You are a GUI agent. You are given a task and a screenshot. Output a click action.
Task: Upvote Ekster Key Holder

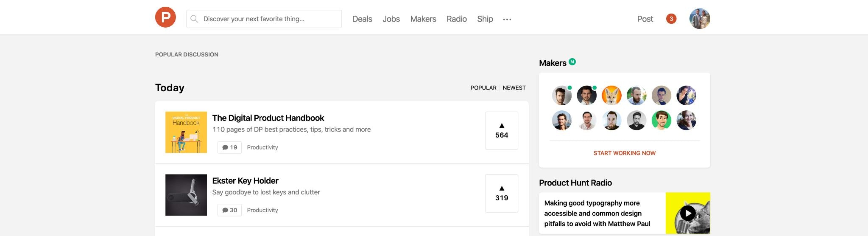tap(501, 193)
